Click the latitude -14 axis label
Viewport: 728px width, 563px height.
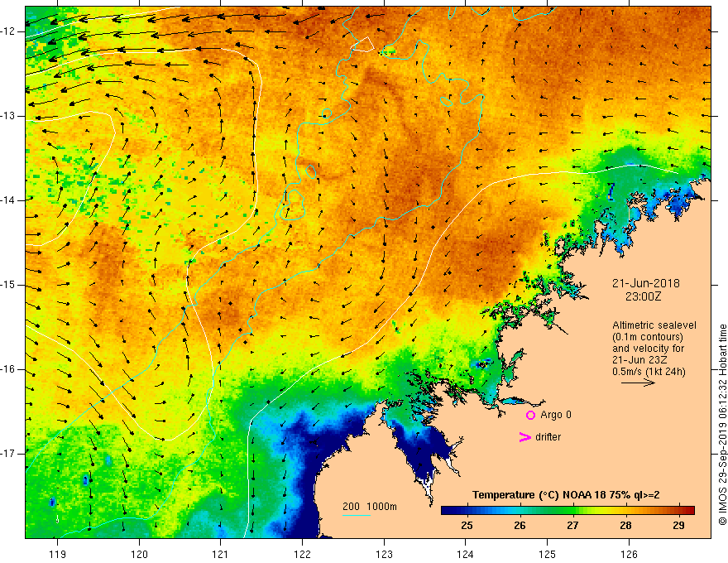click(x=9, y=200)
